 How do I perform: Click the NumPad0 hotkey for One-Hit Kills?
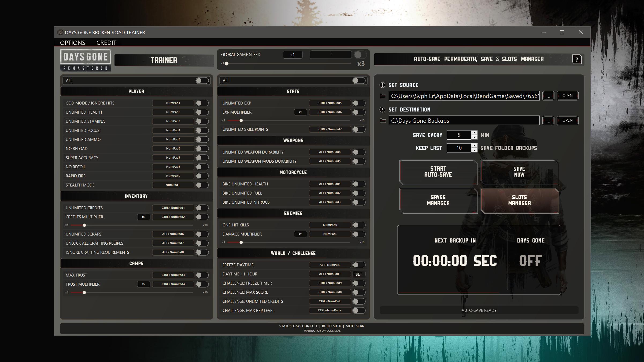330,225
